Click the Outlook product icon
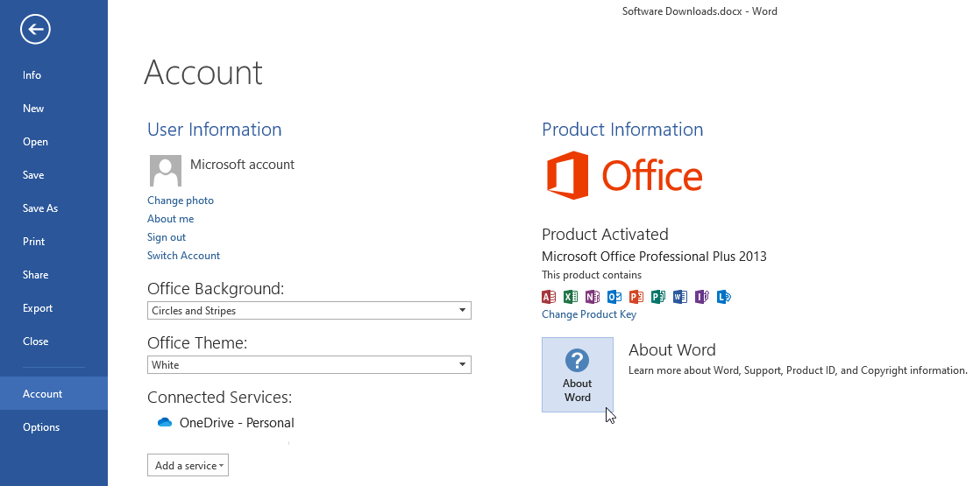The width and height of the screenshot is (980, 486). click(x=614, y=297)
